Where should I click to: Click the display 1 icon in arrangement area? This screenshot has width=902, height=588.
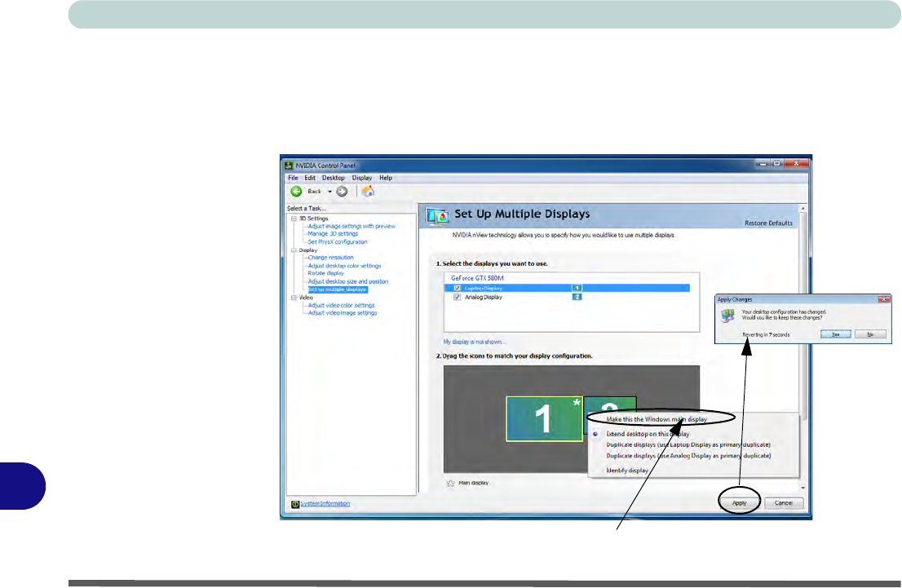coord(544,419)
